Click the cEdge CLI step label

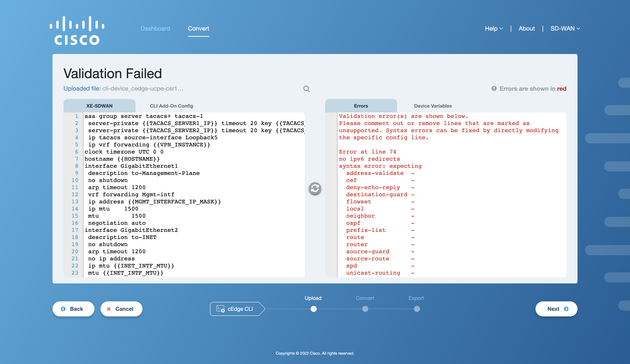[x=240, y=309]
